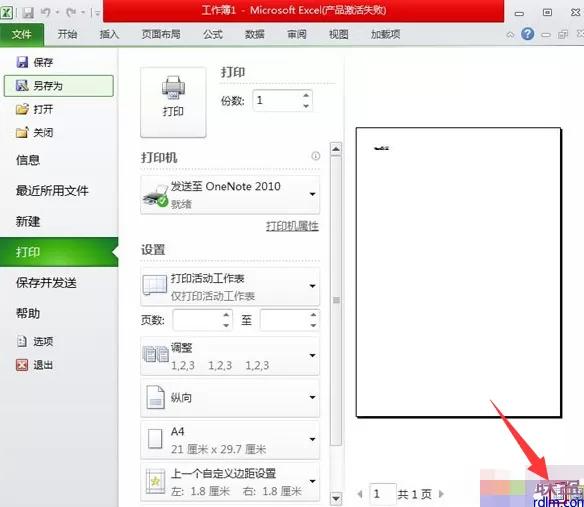Select 另存为 in the file menu
584x507 pixels.
58,86
